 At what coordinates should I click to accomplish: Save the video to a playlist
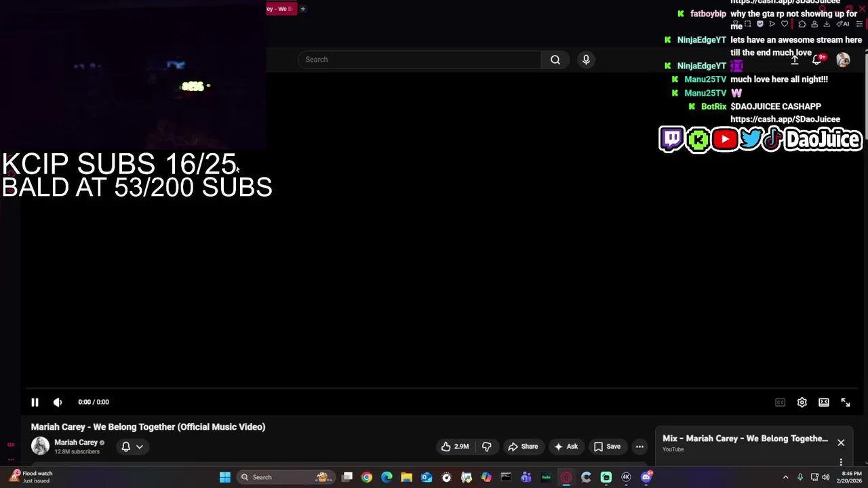coord(607,446)
